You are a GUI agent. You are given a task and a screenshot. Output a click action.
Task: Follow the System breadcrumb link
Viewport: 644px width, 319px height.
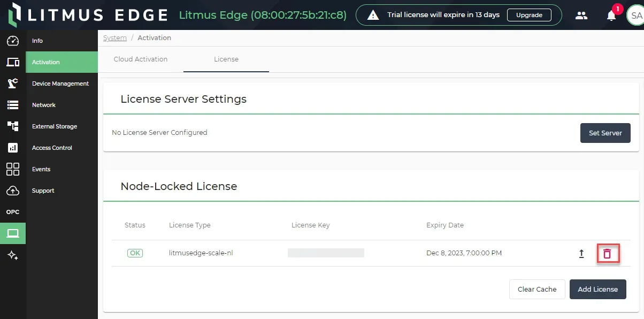coord(115,38)
